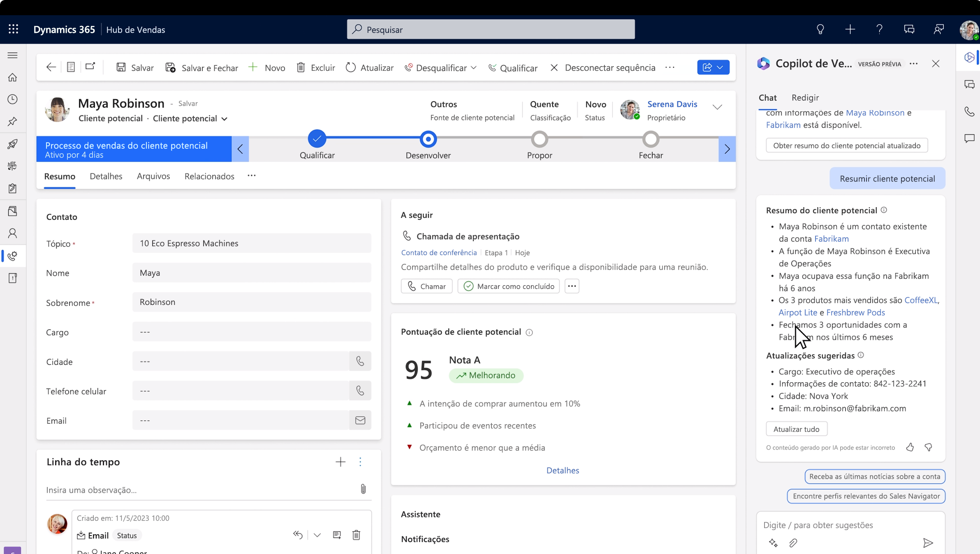This screenshot has height=554, width=980.
Task: Collapse process bar with left chevron
Action: click(240, 149)
